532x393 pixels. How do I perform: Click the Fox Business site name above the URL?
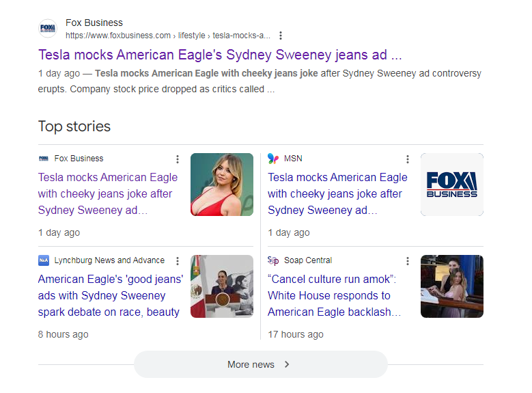(94, 23)
